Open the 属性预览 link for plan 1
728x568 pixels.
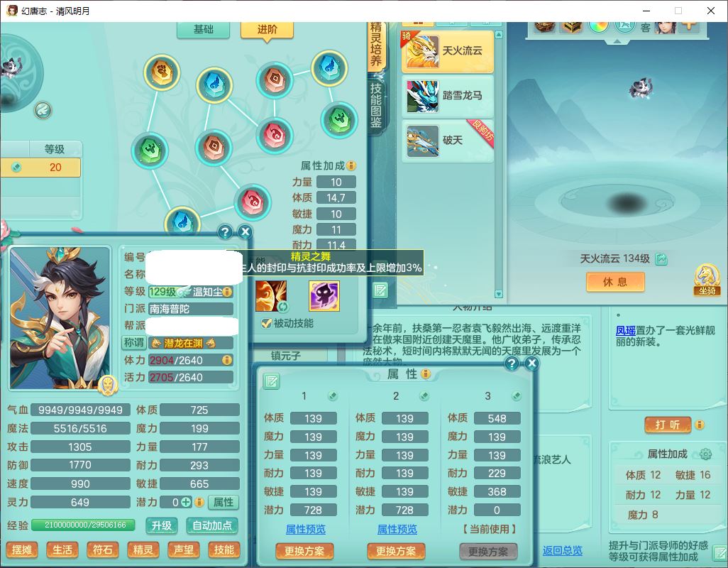(x=306, y=530)
